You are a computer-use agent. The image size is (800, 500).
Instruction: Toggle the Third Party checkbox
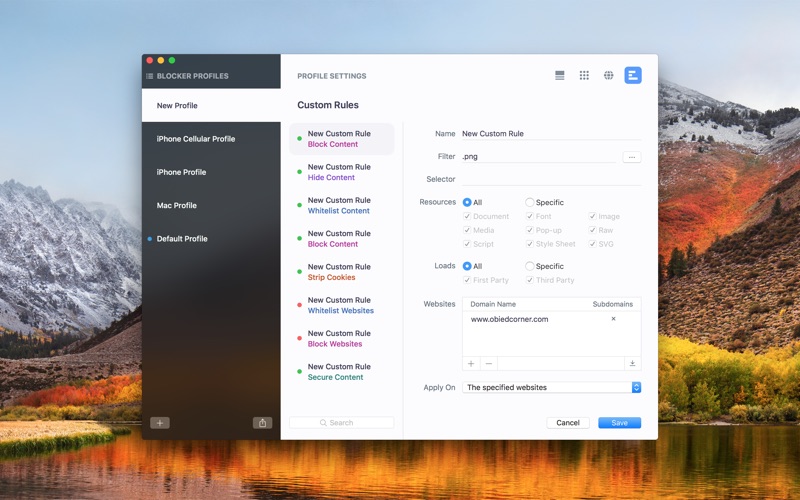click(x=530, y=280)
